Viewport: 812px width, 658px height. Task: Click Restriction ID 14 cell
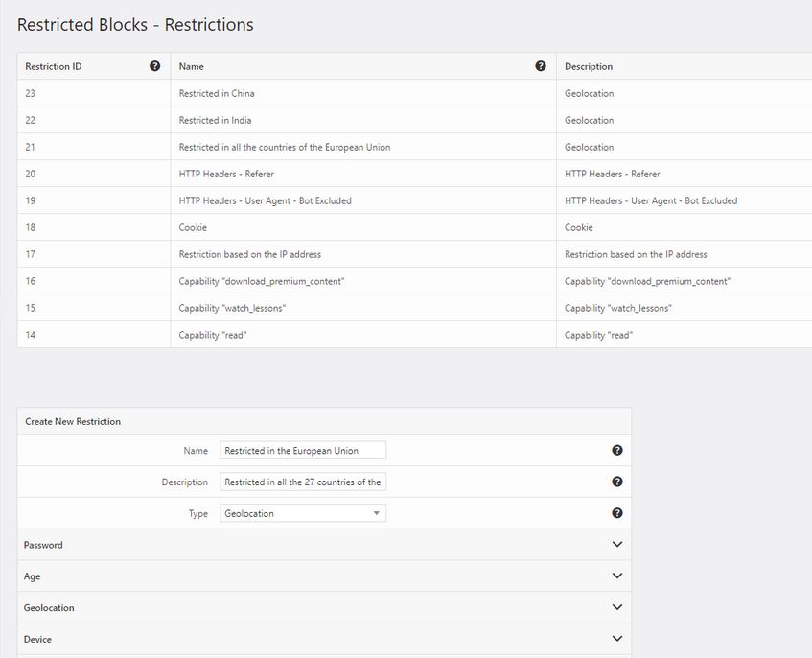click(x=94, y=335)
